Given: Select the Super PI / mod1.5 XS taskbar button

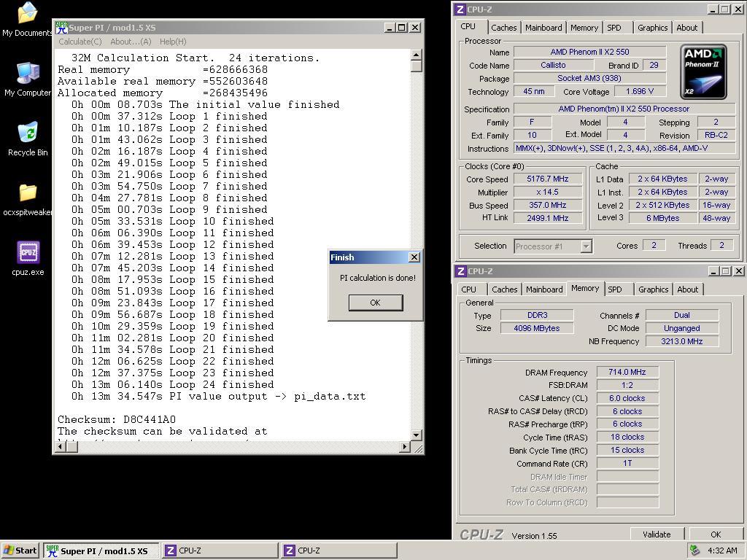Looking at the screenshot, I should click(101, 551).
